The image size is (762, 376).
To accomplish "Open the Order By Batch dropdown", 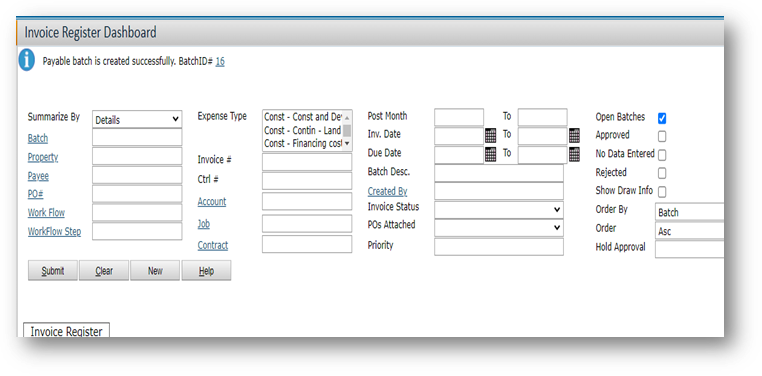I will tap(689, 212).
